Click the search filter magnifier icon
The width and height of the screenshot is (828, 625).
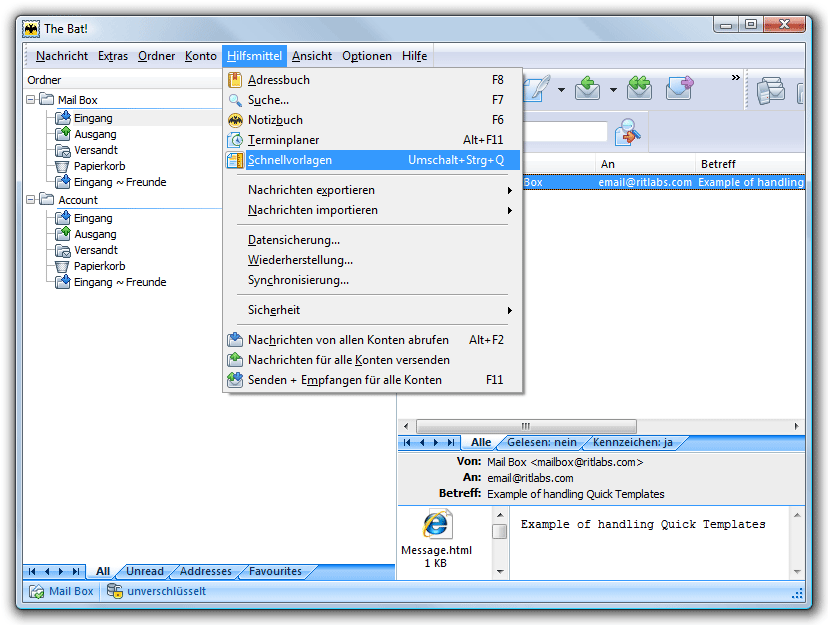(x=628, y=131)
